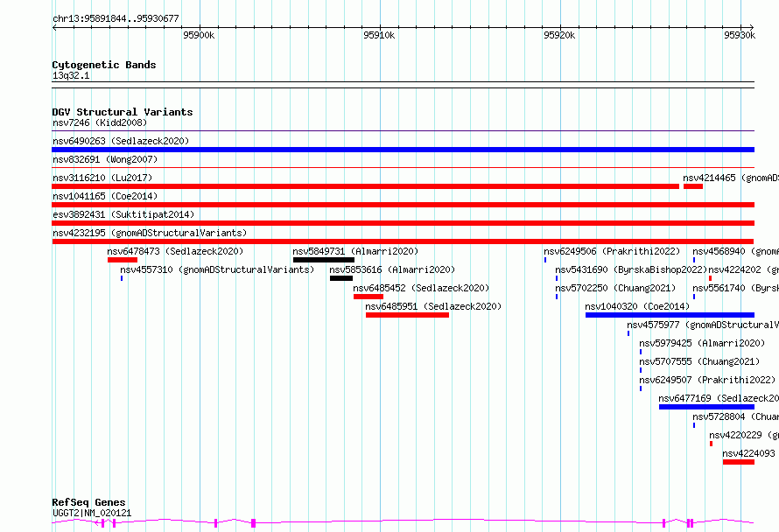
Task: Open the UGGT2|NM_020121 gene label
Action: [92, 513]
